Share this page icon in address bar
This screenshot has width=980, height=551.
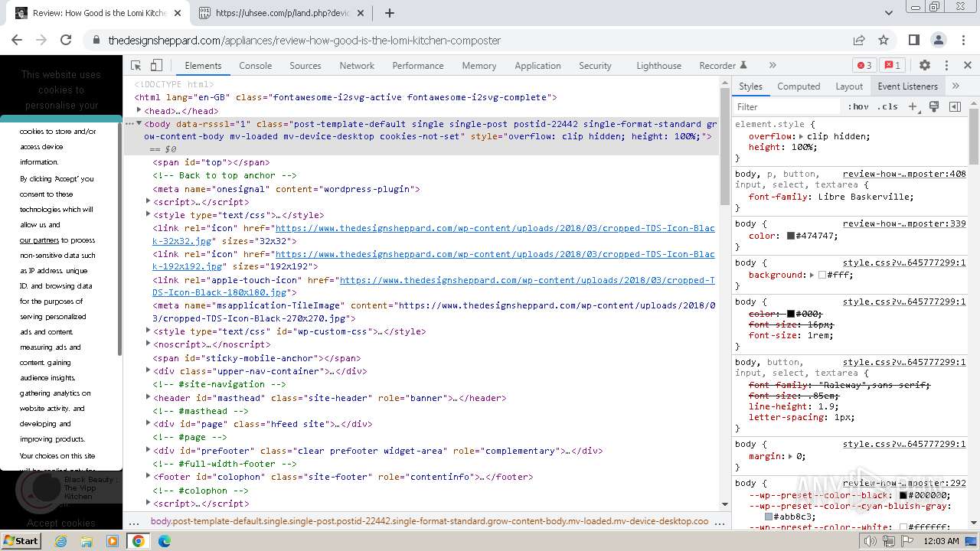[859, 40]
